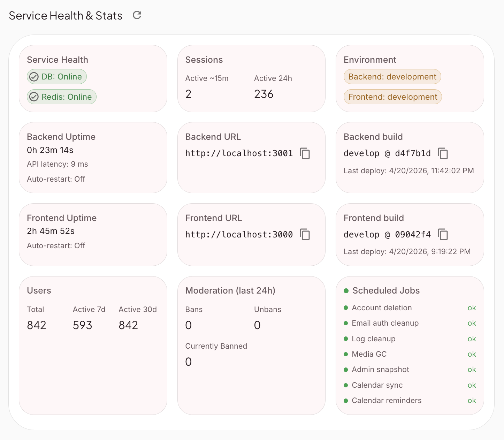Open the Account deletion job row
This screenshot has height=440, width=504.
tap(382, 308)
